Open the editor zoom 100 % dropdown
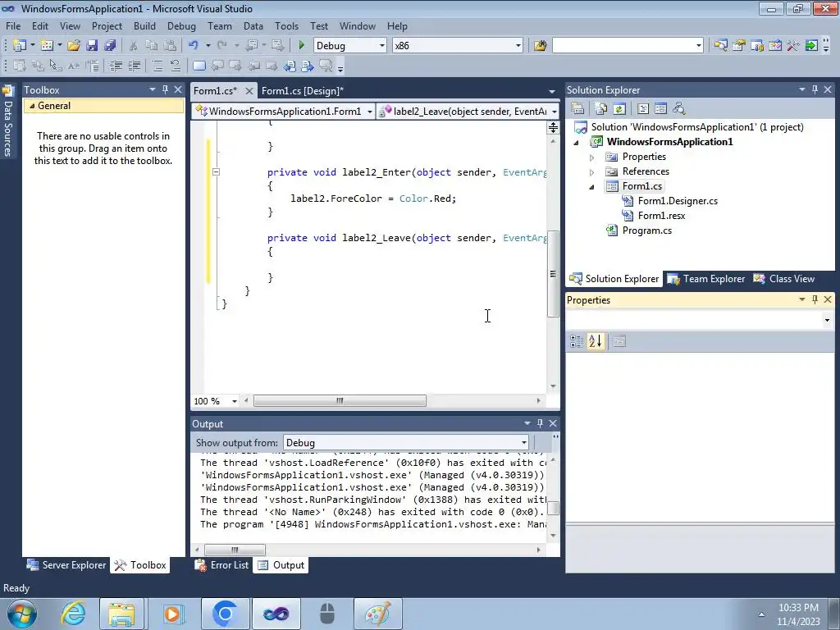This screenshot has width=840, height=630. pyautogui.click(x=234, y=401)
